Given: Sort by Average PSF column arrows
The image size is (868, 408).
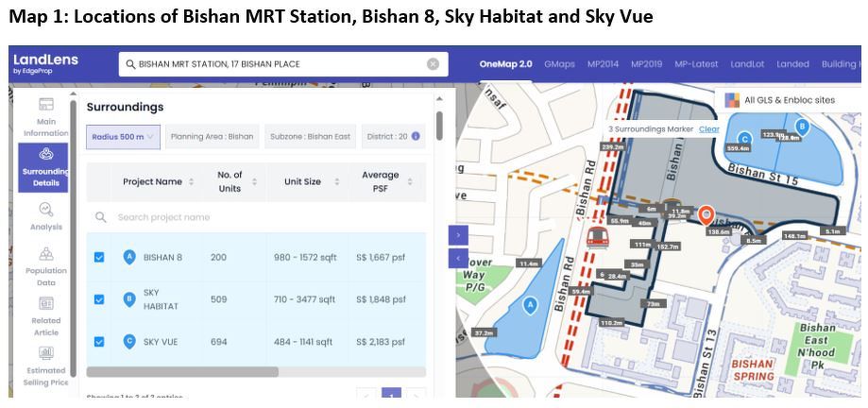Looking at the screenshot, I should pyautogui.click(x=410, y=181).
